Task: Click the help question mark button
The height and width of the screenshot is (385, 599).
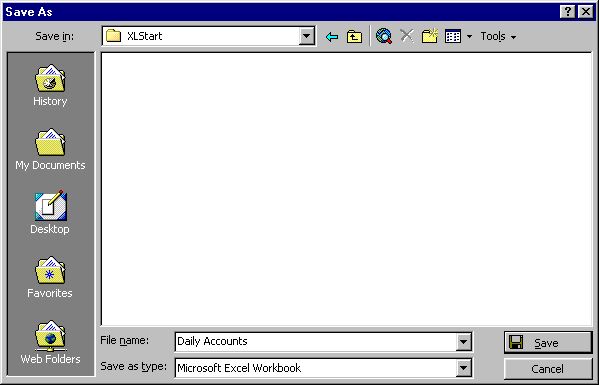Action: tap(567, 12)
